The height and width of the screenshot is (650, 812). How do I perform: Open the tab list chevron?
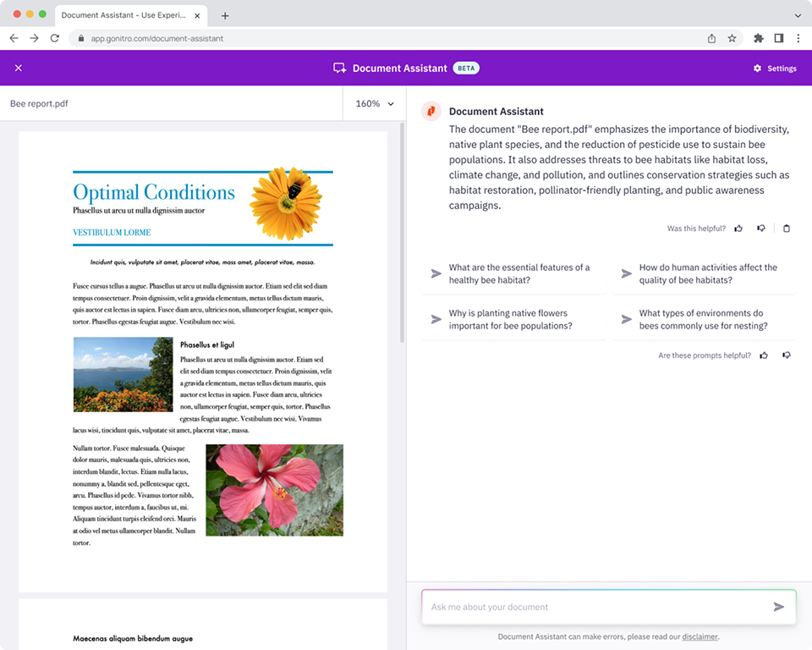point(798,15)
